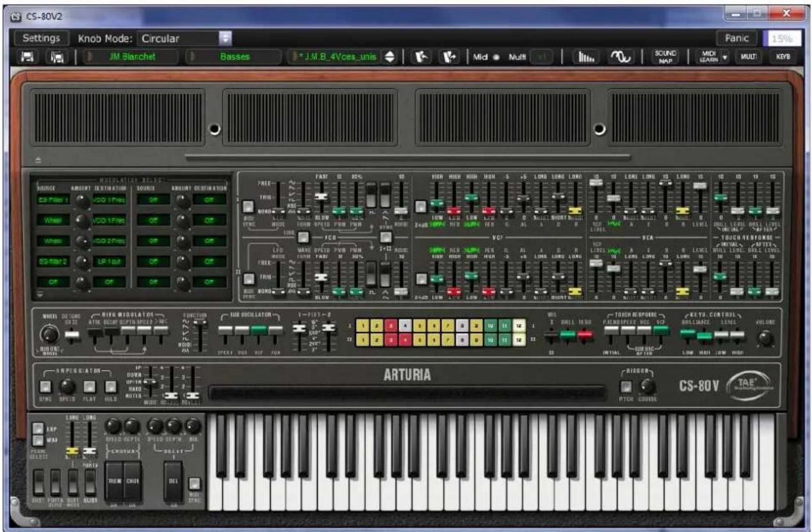Adjust the yellow Long pedal slider

pyautogui.click(x=73, y=452)
